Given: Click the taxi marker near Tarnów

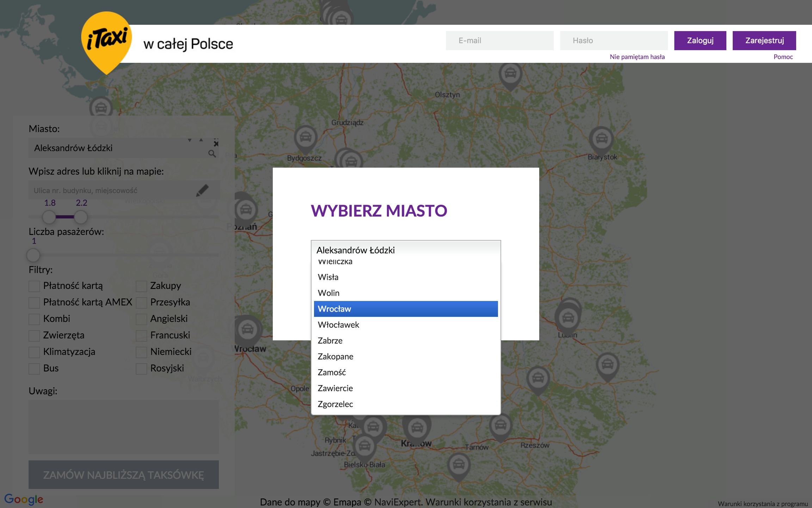Looking at the screenshot, I should pyautogui.click(x=500, y=425).
